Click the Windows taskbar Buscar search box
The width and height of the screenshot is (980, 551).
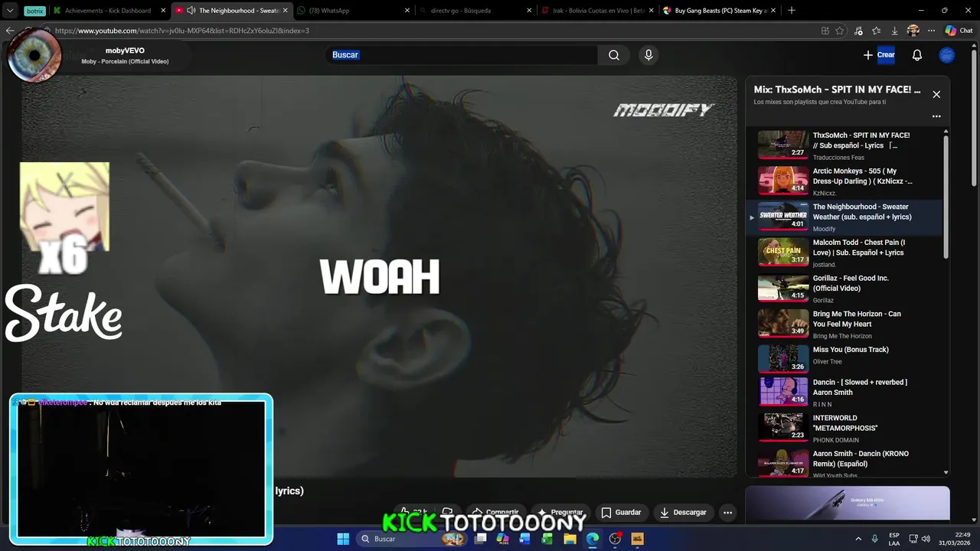tap(412, 539)
